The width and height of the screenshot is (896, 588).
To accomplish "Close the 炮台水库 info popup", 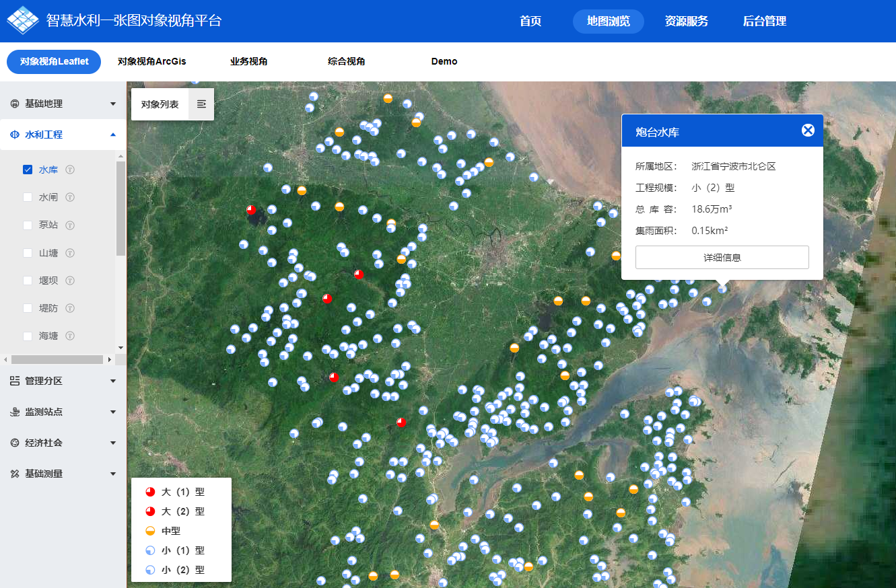I will pyautogui.click(x=808, y=131).
